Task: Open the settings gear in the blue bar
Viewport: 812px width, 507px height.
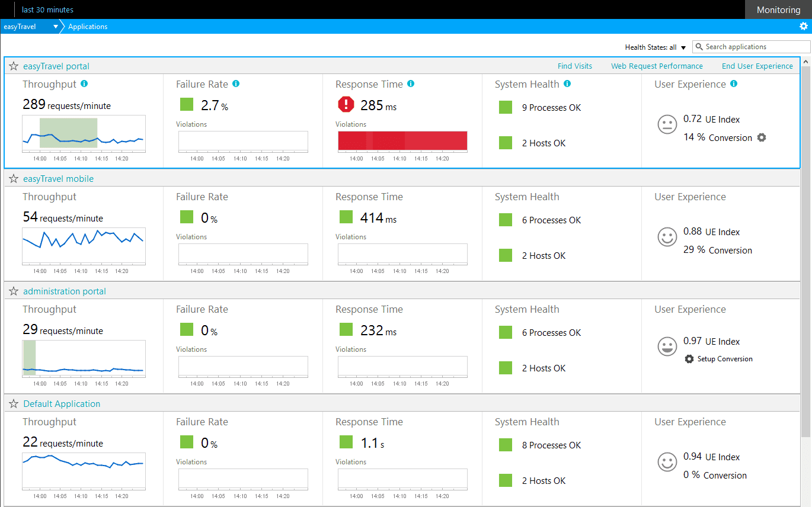Action: click(804, 26)
